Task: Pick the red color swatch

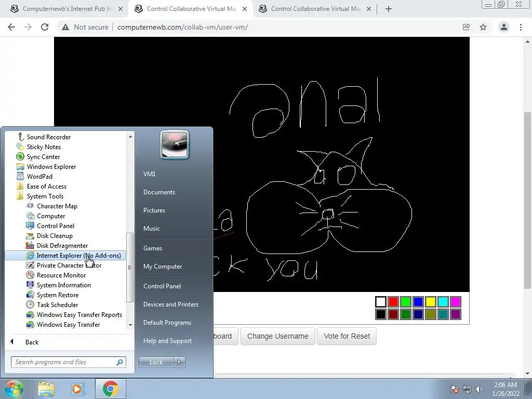Action: [x=393, y=302]
